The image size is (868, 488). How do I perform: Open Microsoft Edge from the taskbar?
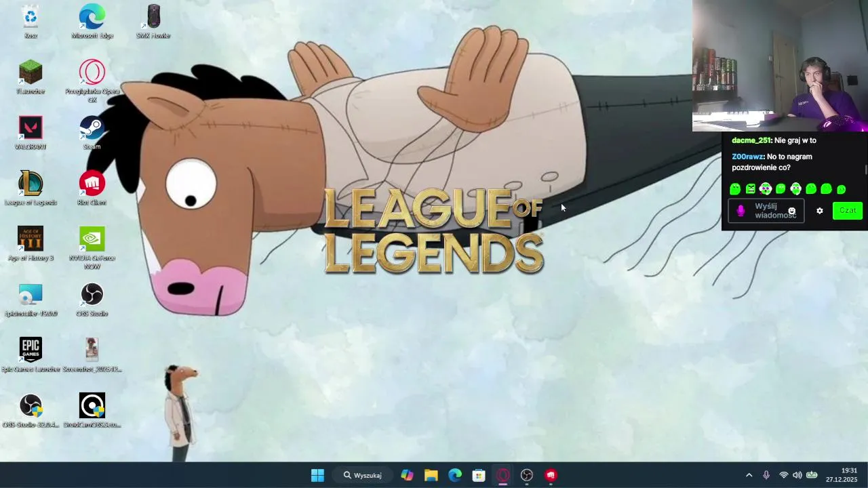click(x=454, y=475)
